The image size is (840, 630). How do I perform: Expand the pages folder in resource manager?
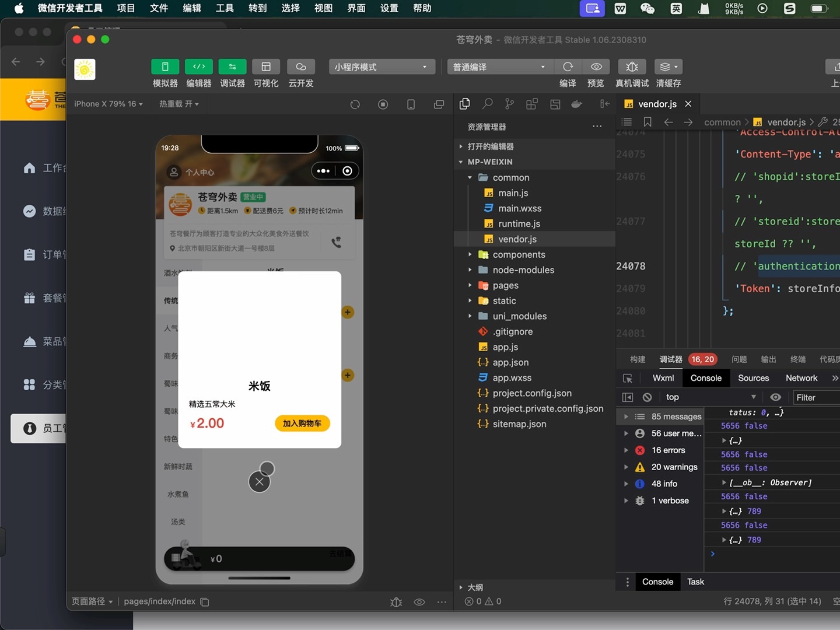[x=471, y=285]
